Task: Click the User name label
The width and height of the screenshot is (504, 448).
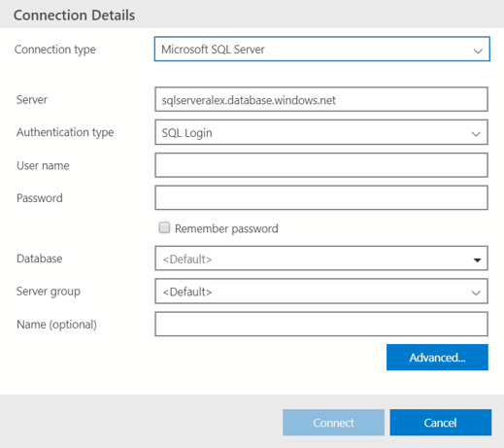Action: [x=43, y=165]
